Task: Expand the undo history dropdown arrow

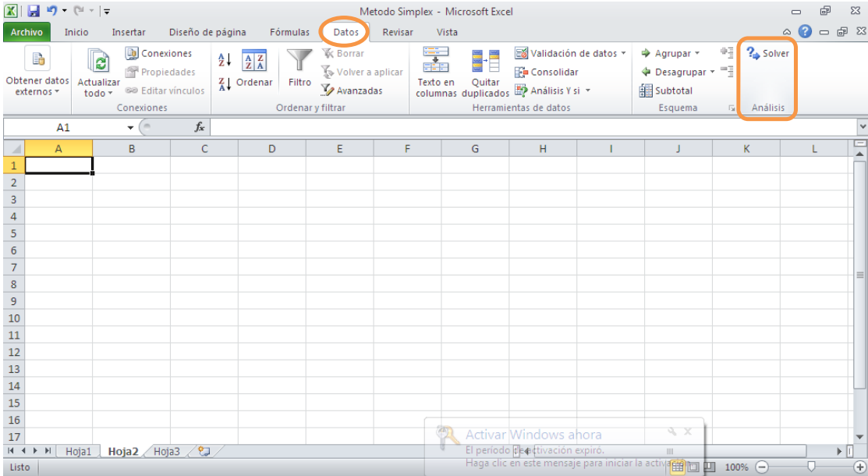Action: 64,10
